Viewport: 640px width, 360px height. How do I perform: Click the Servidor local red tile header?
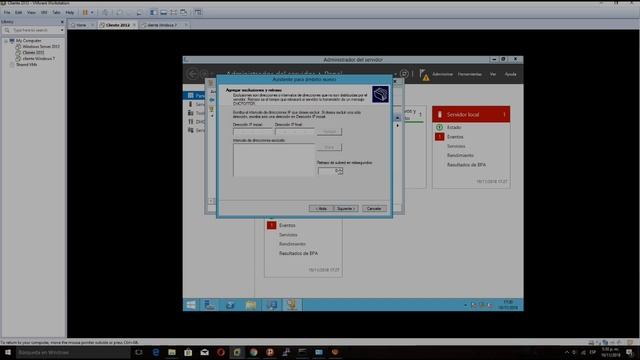(x=471, y=114)
